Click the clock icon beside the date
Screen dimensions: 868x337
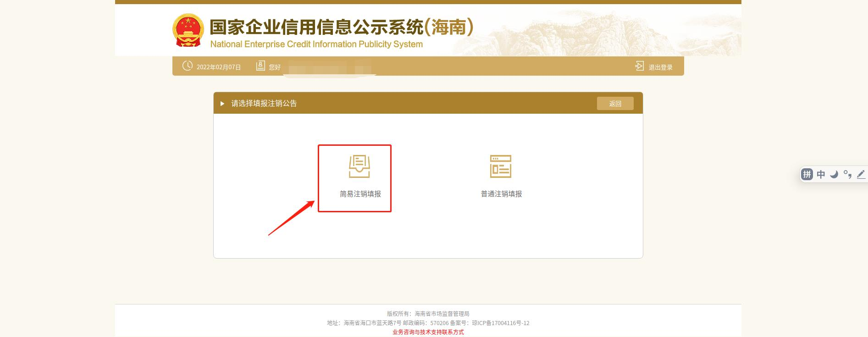[187, 66]
